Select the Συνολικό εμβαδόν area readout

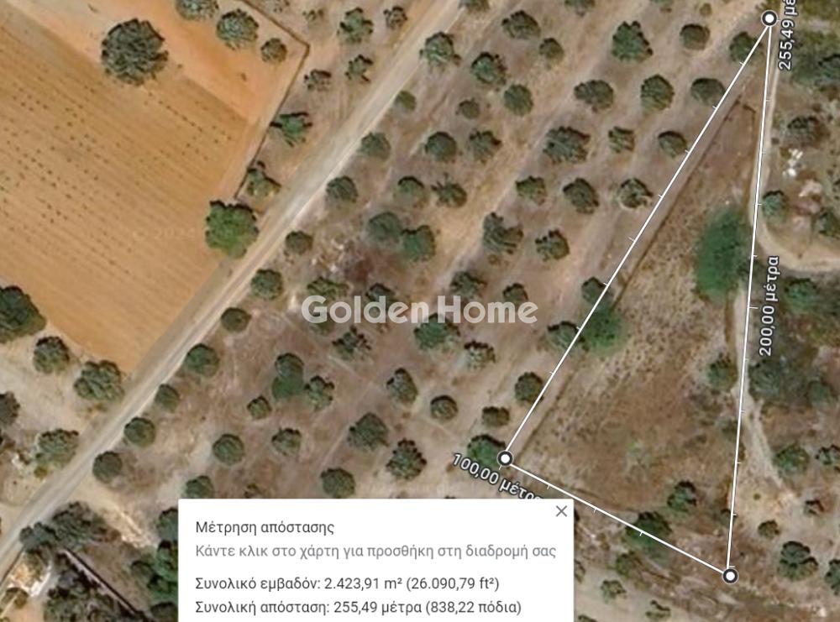tap(347, 583)
